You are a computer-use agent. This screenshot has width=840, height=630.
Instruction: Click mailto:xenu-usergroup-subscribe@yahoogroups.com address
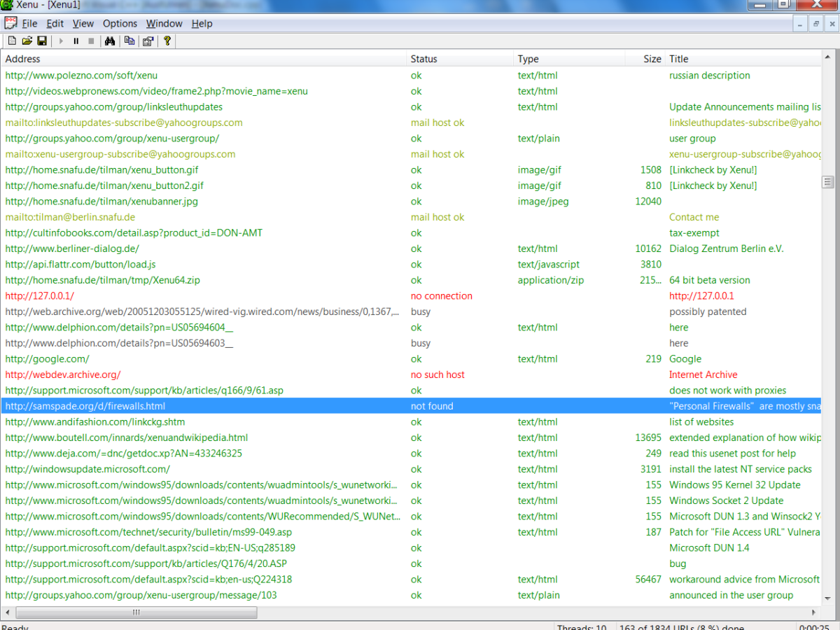pos(120,154)
